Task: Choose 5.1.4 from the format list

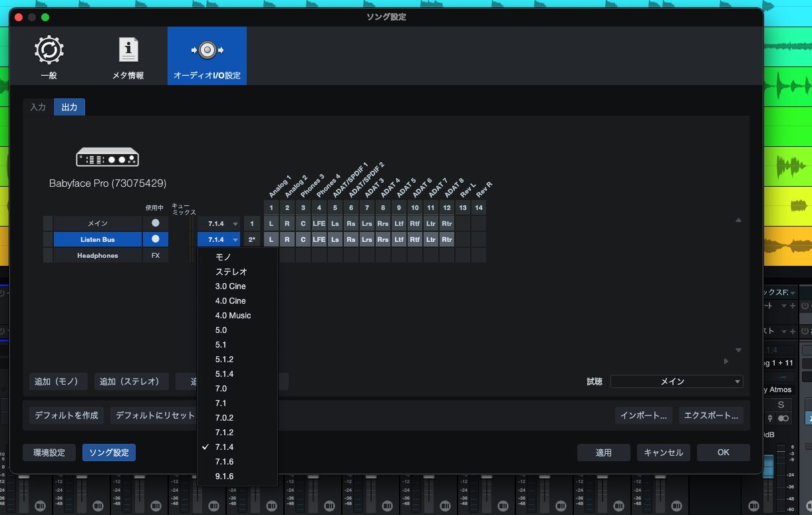Action: [224, 373]
